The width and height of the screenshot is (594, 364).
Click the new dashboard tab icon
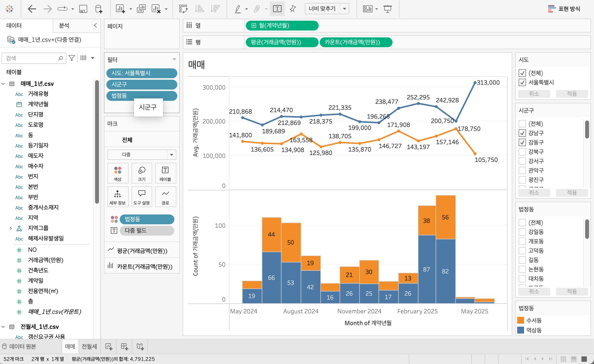(x=125, y=347)
